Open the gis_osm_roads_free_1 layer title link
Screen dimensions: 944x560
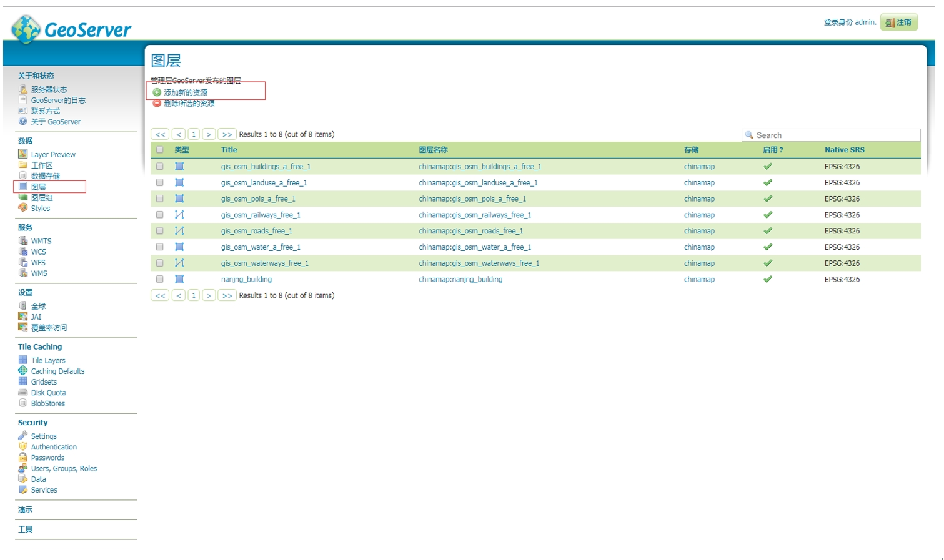coord(256,231)
